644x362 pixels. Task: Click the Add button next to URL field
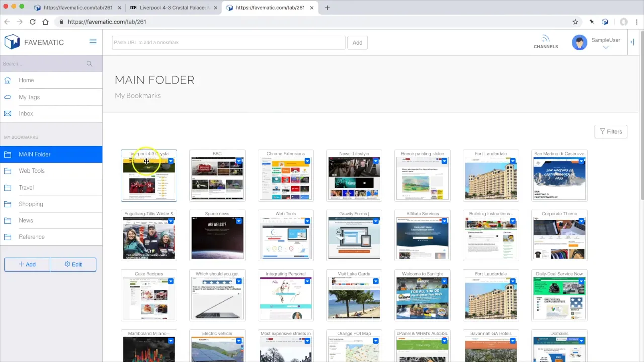pos(357,43)
